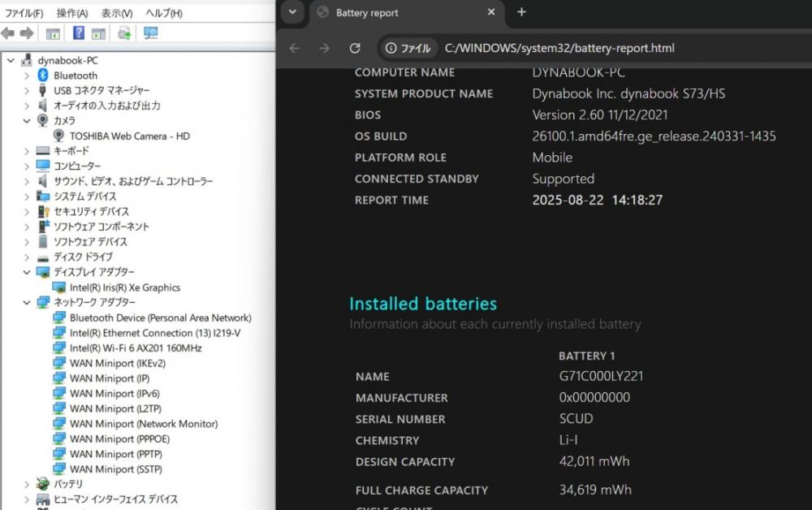
Task: Click the browser forward arrow
Action: [x=324, y=48]
